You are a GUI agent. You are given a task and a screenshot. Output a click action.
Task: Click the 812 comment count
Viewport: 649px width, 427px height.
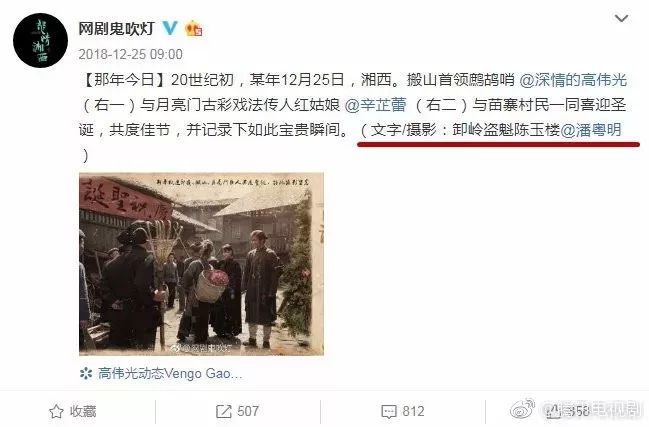click(413, 411)
